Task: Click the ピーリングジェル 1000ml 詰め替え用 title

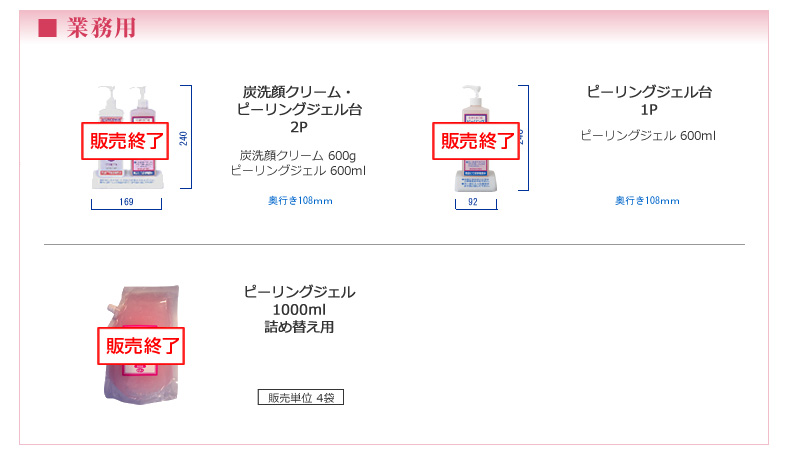Action: (x=299, y=309)
